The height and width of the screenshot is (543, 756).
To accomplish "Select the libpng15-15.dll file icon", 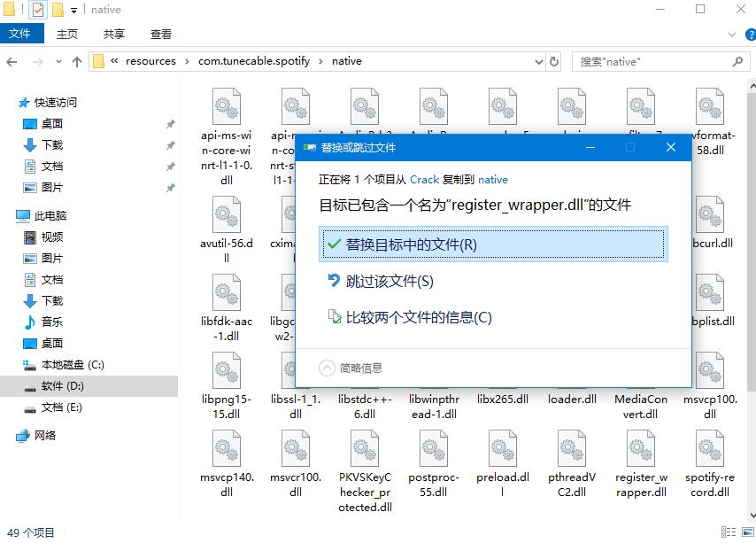I will pos(227,370).
